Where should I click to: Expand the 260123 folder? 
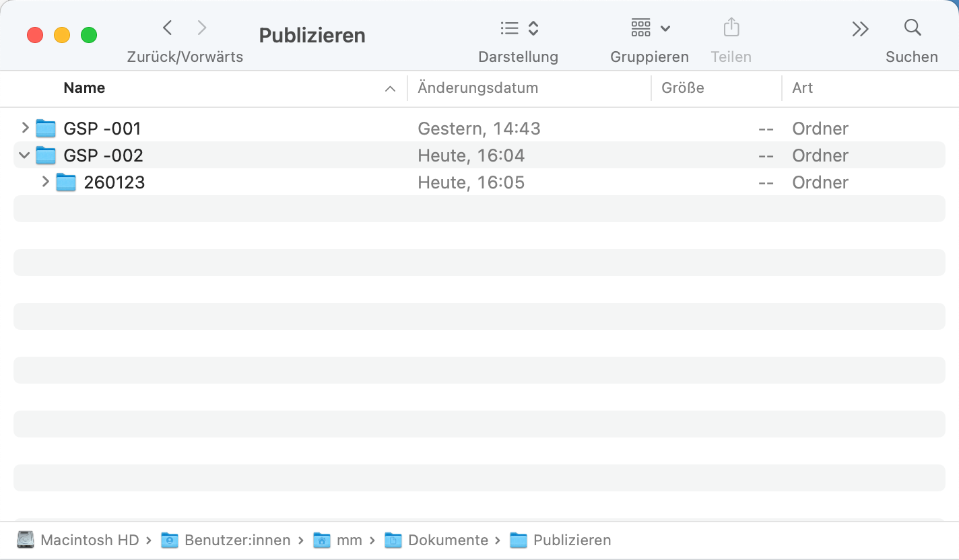[x=44, y=182]
